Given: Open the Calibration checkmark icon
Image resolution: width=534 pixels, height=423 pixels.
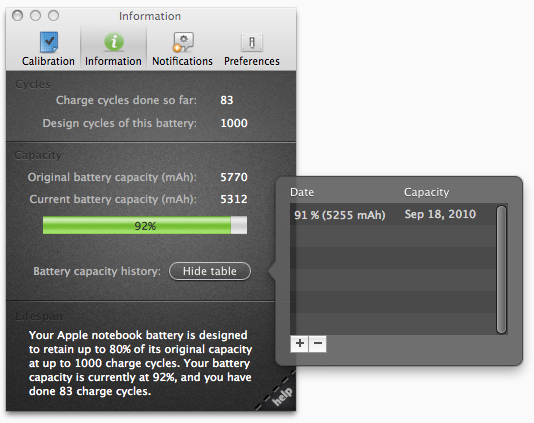Looking at the screenshot, I should (x=49, y=42).
